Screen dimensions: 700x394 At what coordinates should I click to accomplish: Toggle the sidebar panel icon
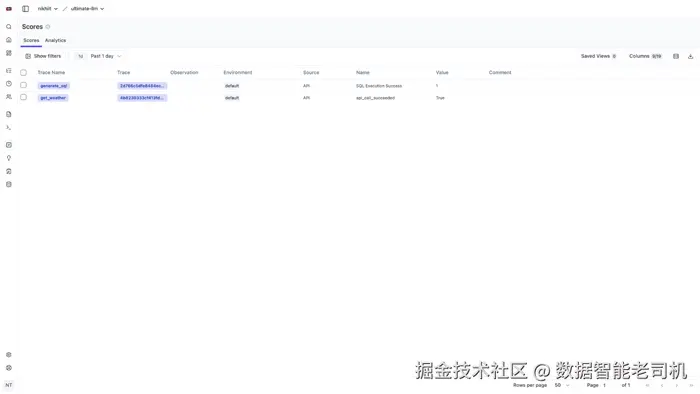pyautogui.click(x=25, y=8)
